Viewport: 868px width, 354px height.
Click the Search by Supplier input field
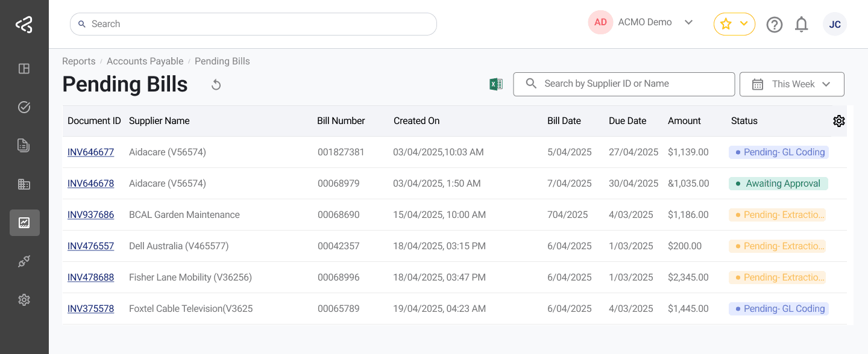[x=624, y=84]
